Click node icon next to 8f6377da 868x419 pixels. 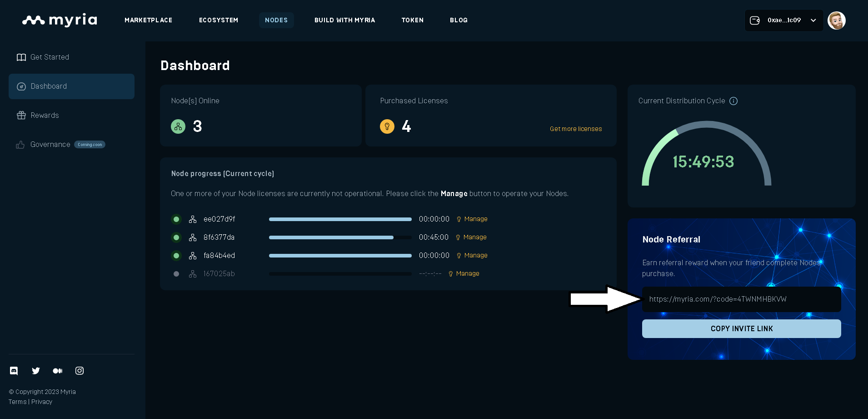(x=193, y=237)
